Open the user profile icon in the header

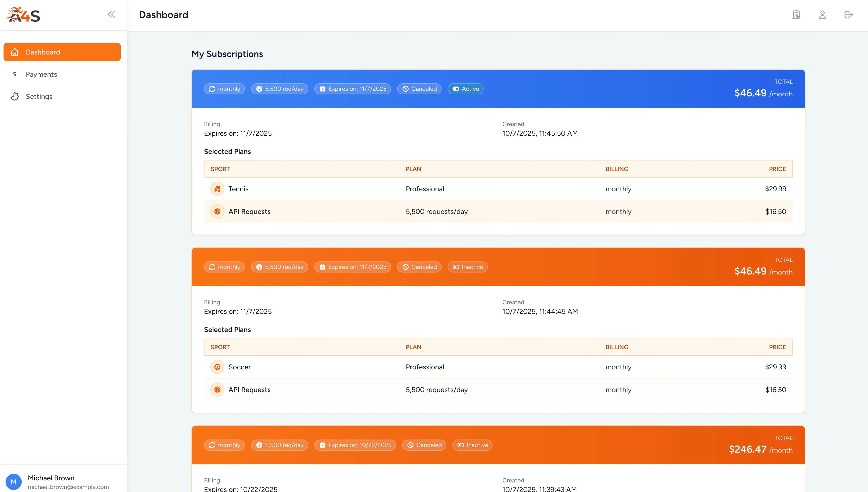823,15
